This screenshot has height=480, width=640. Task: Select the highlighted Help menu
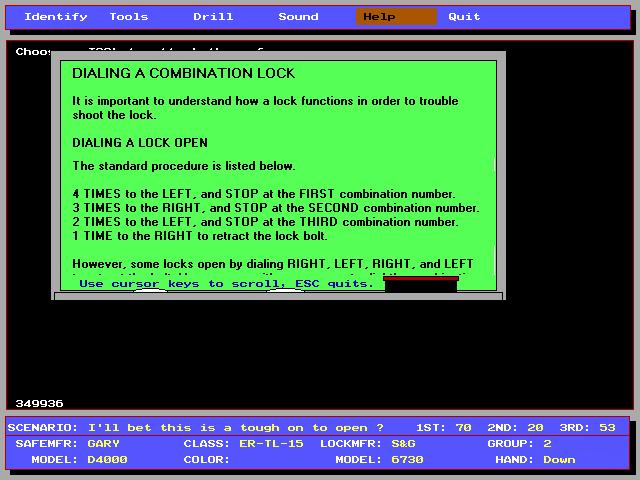point(396,17)
